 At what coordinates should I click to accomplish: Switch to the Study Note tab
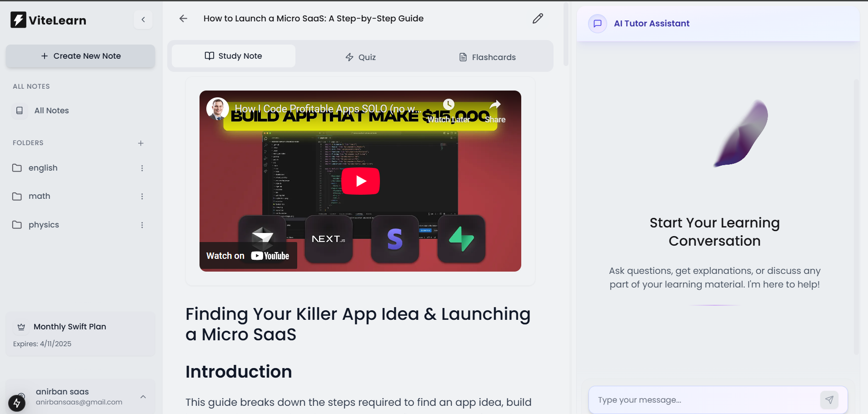point(234,56)
